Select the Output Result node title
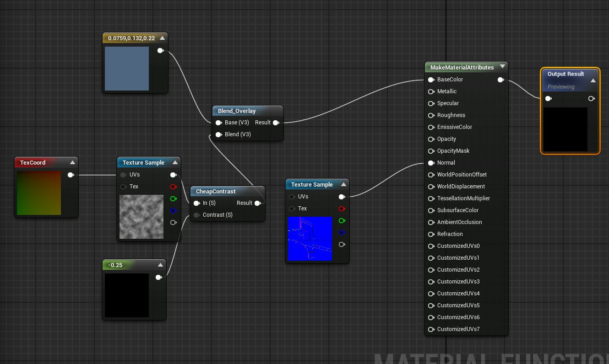Screen dimensions: 609x364 tap(565, 74)
